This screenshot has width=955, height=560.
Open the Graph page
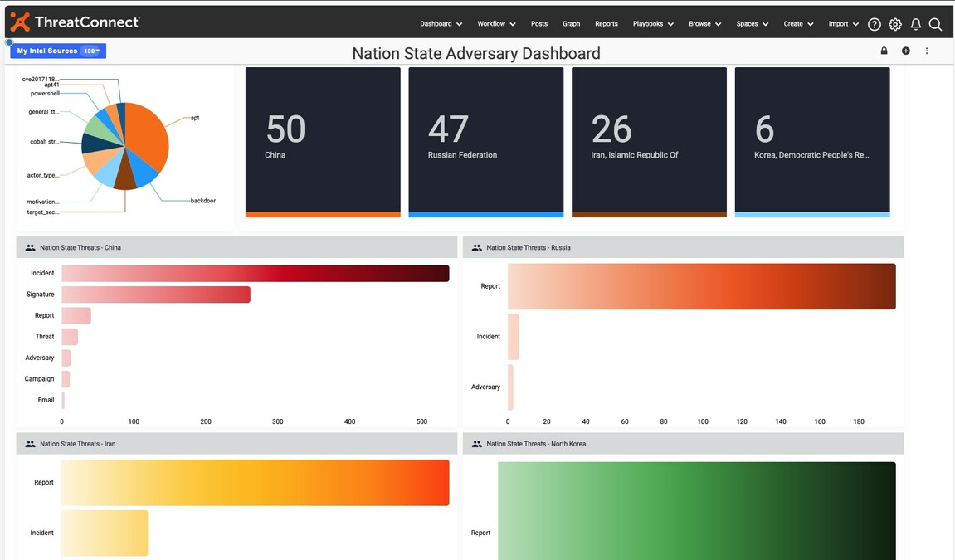point(572,24)
